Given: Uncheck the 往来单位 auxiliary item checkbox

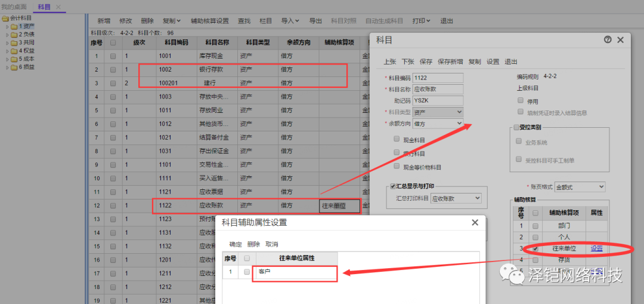Looking at the screenshot, I should [x=535, y=248].
